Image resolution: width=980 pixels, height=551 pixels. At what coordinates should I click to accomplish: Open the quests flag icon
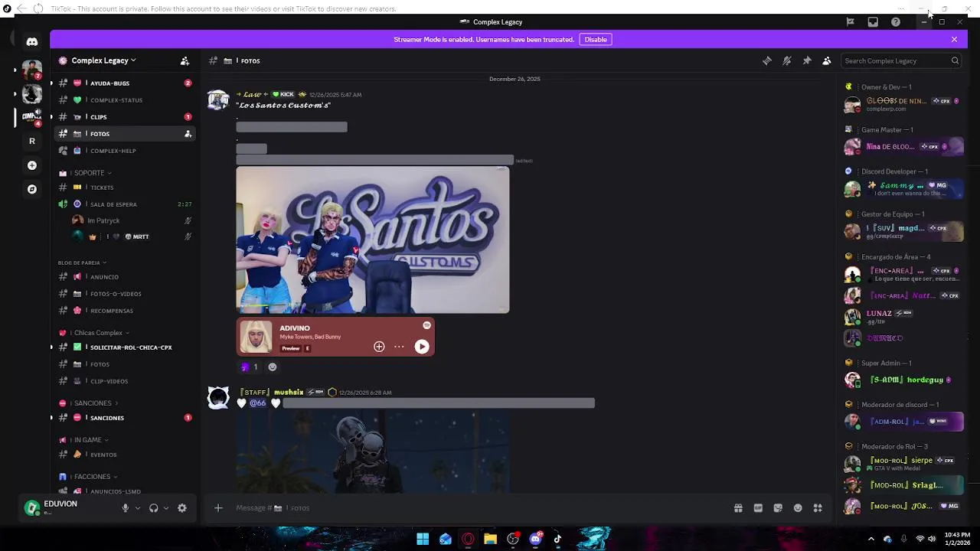pos(850,22)
